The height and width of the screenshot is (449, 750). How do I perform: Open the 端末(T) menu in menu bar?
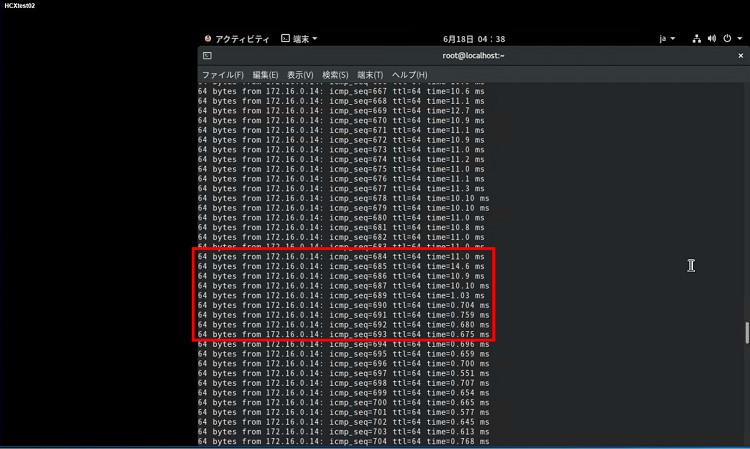click(370, 75)
